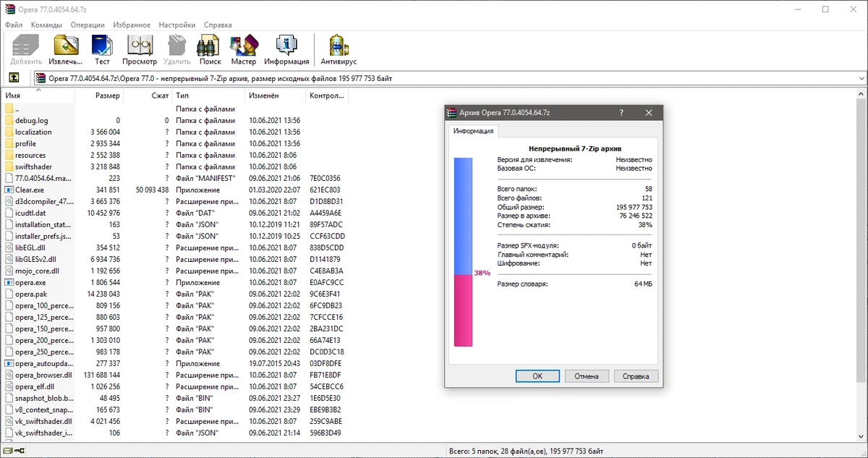
Task: Click the Удалить (Delete) toolbar icon
Action: pos(176,46)
